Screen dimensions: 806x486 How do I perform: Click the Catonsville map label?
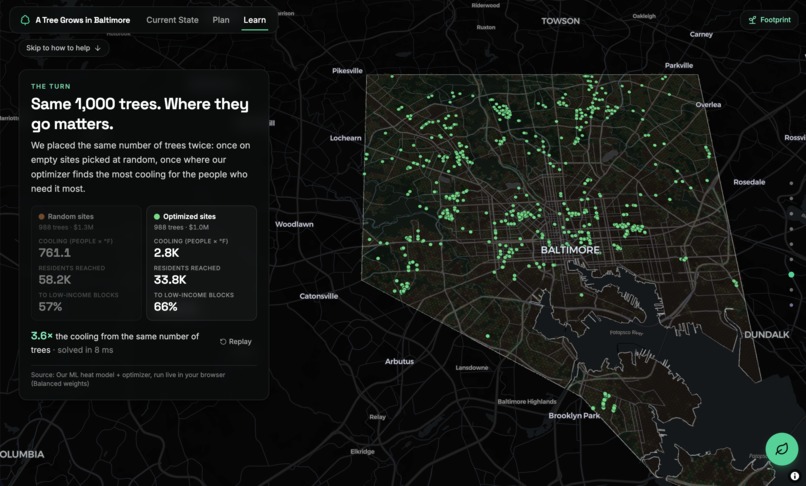tap(319, 296)
